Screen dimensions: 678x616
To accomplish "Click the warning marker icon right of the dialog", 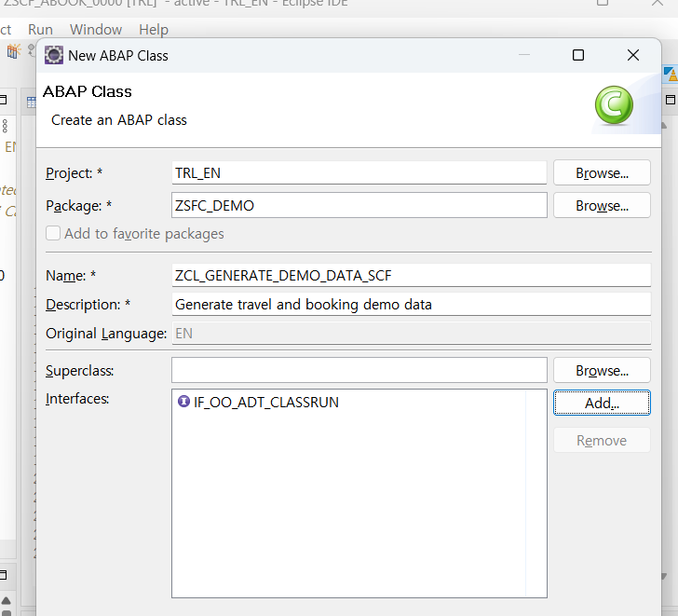I will pos(671,74).
